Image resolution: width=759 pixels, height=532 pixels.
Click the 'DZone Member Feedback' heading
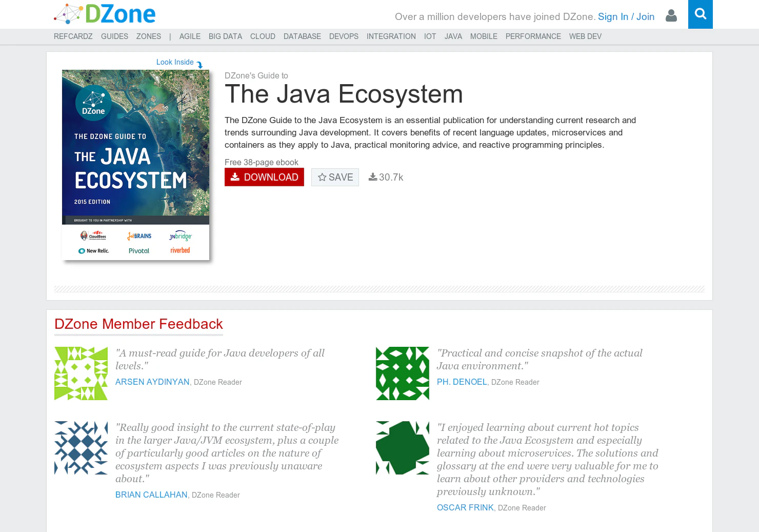coord(138,324)
